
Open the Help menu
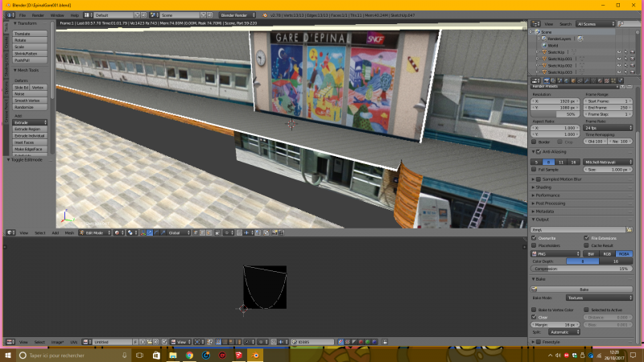pyautogui.click(x=74, y=15)
